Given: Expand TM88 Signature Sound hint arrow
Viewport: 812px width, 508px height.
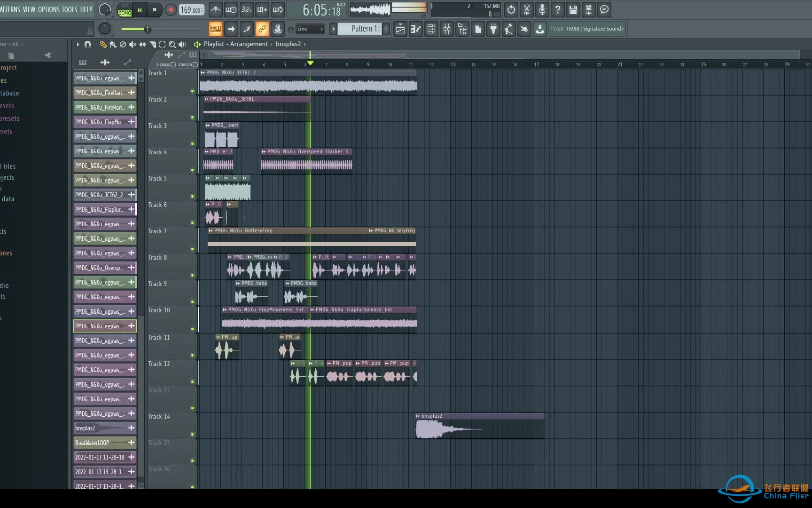Looking at the screenshot, I should [623, 29].
